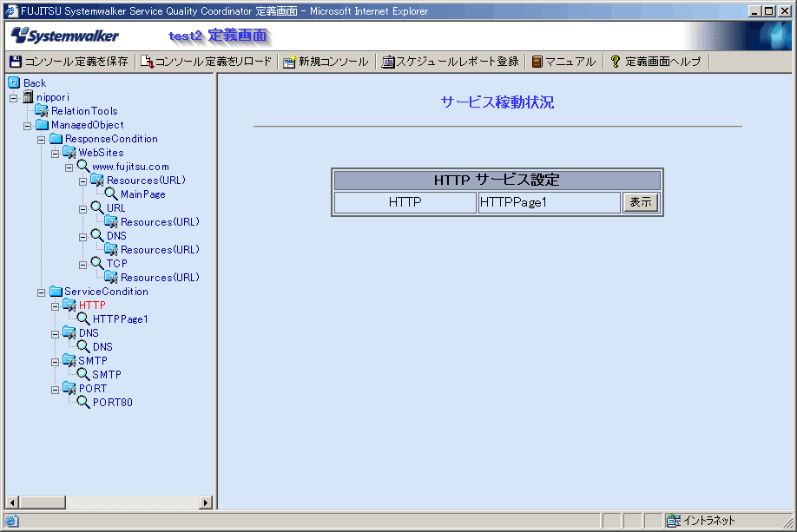Click the intranet zone icon in status bar
This screenshot has width=797, height=532.
tap(674, 521)
